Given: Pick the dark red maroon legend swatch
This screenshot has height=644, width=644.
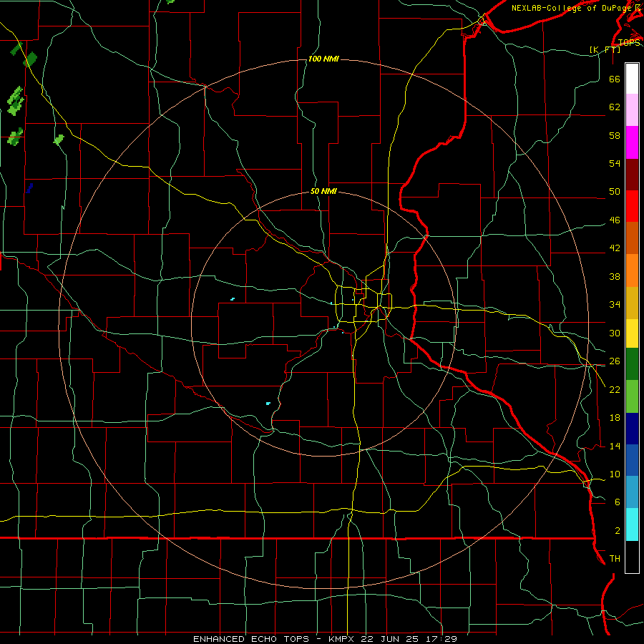Looking at the screenshot, I should pyautogui.click(x=632, y=175).
